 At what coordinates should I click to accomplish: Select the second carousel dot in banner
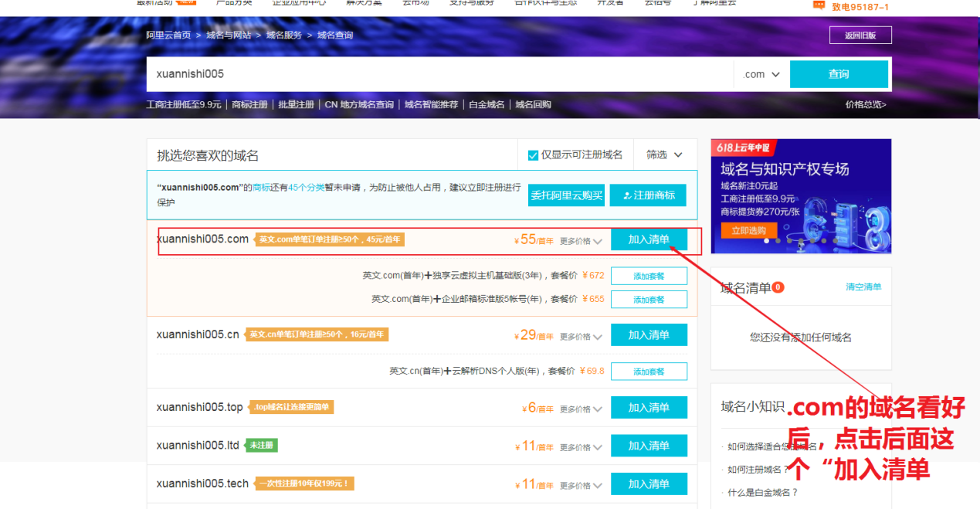[x=778, y=240]
